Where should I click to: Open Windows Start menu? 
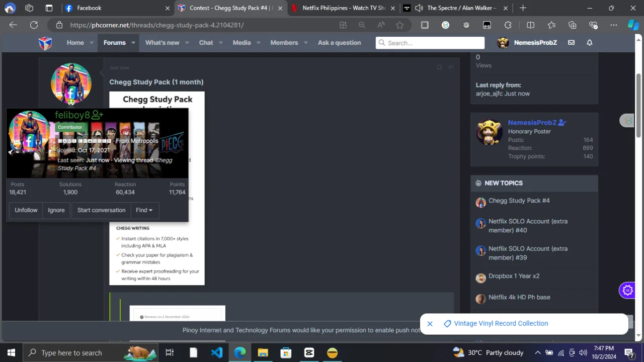pyautogui.click(x=11, y=352)
